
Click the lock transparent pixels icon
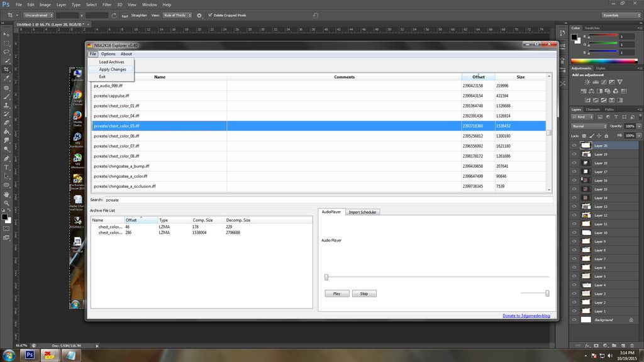[x=584, y=136]
